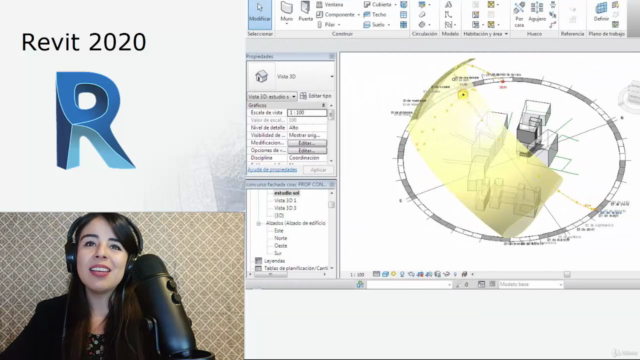The width and height of the screenshot is (640, 360).
Task: Click the 3D view house icon in Propiedades
Action: click(261, 76)
